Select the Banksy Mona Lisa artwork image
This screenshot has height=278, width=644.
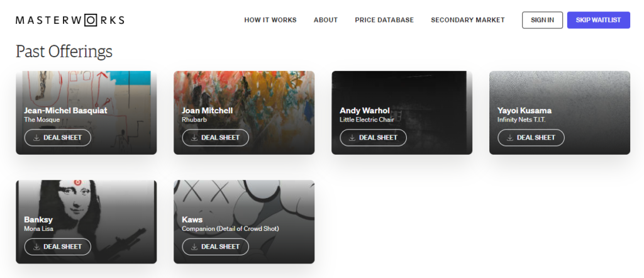point(86,222)
